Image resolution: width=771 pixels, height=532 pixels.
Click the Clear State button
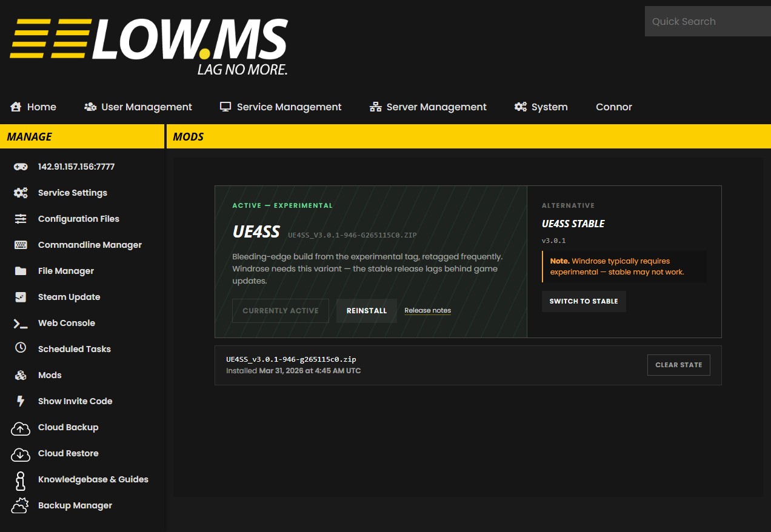pos(679,365)
